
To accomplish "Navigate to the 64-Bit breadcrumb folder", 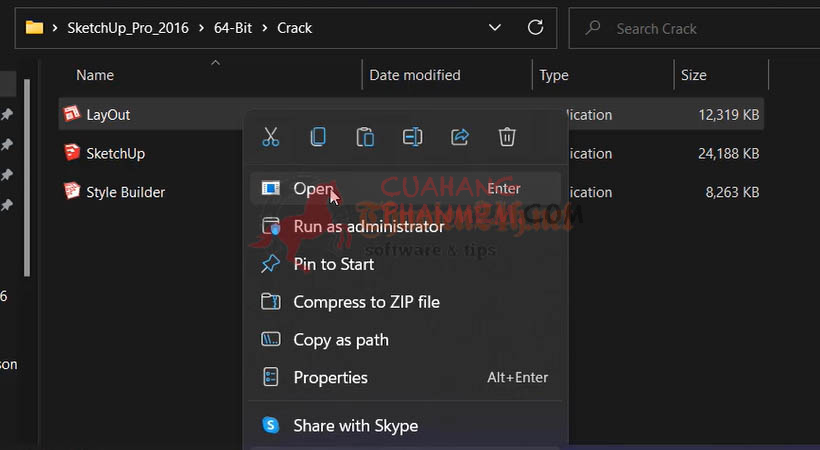I will click(x=232, y=28).
